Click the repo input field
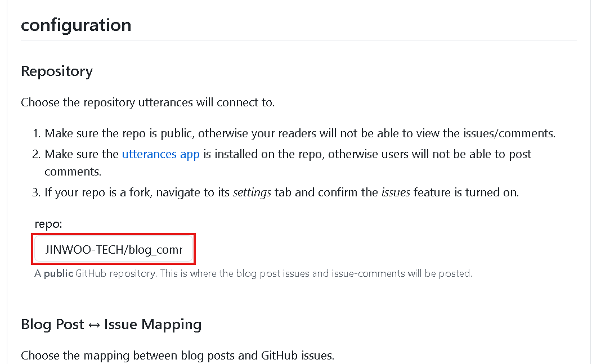Image resolution: width=592 pixels, height=364 pixels. [113, 249]
